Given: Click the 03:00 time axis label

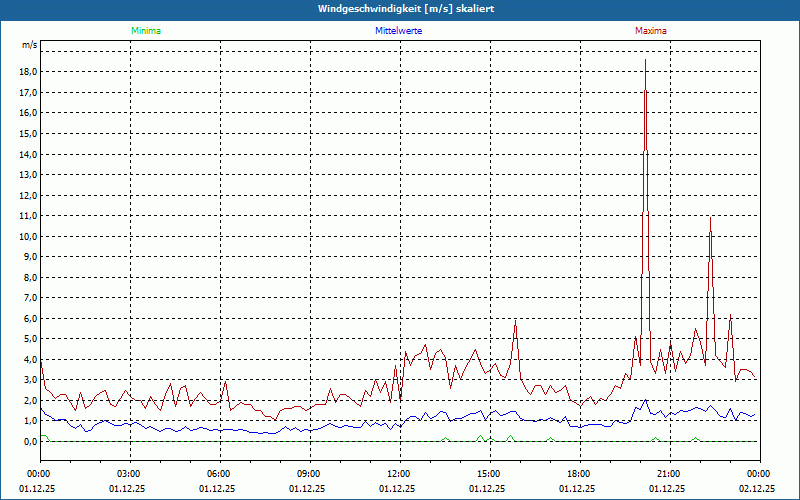Looking at the screenshot, I should point(130,474).
